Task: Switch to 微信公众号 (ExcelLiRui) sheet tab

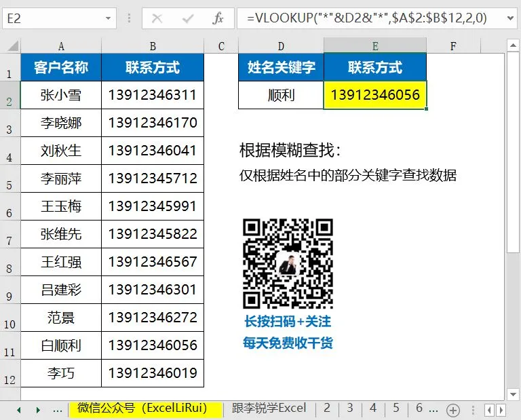Action: (x=146, y=408)
